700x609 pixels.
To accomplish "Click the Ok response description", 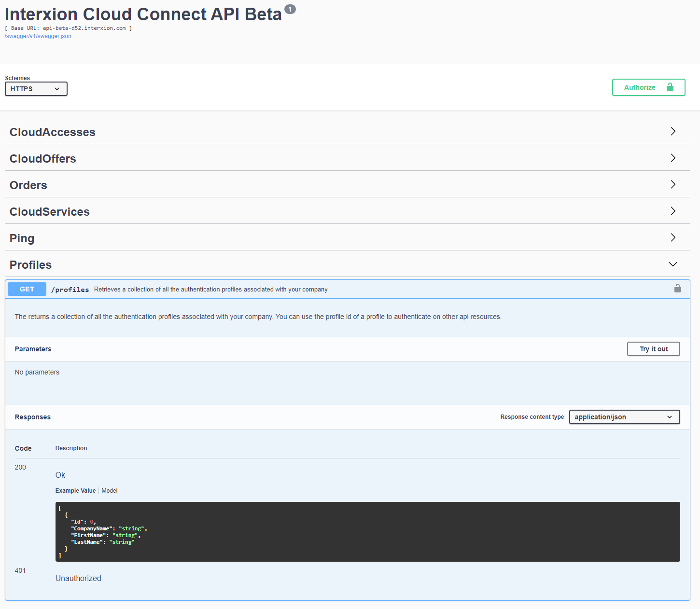I will click(60, 475).
